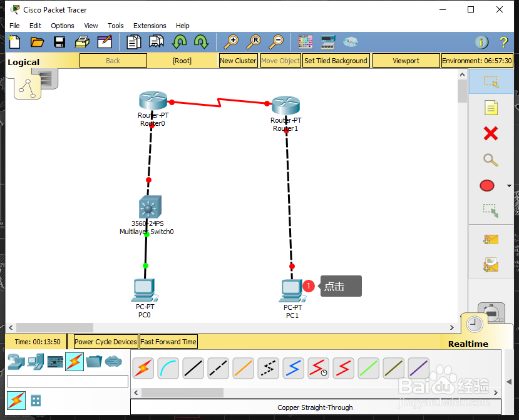
Task: Click Multilayer Switch0 device
Action: tap(150, 207)
